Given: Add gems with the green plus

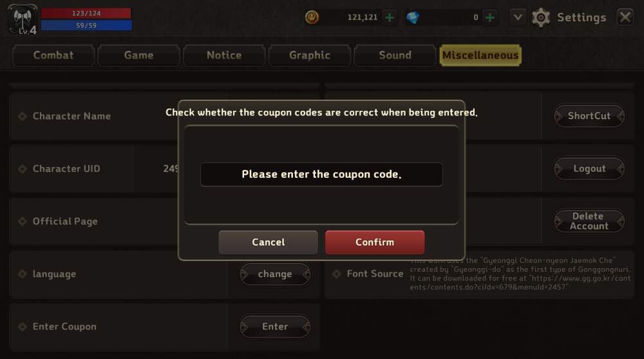Looking at the screenshot, I should (x=489, y=17).
